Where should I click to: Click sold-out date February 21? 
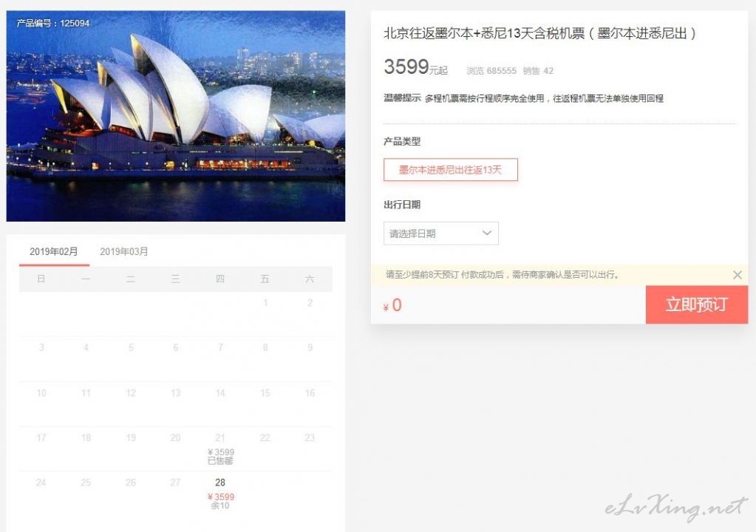(220, 449)
